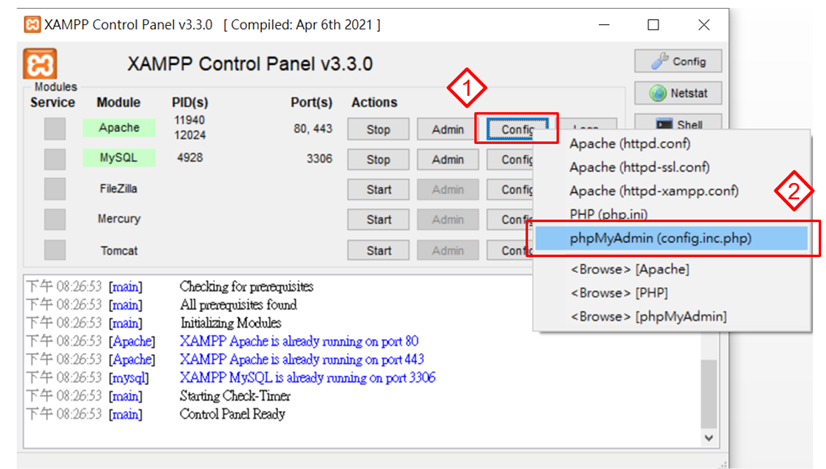Click the log line 'All prerequisites found'
The width and height of the screenshot is (826, 469).
click(239, 305)
